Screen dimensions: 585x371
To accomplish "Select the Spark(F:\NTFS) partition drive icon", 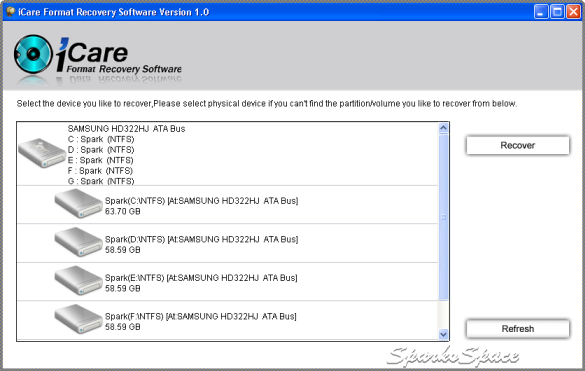I will (x=78, y=319).
